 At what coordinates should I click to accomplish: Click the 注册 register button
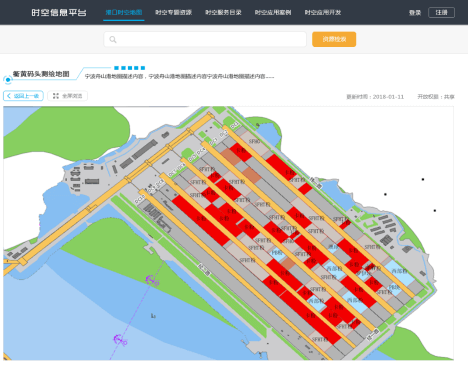(x=441, y=13)
